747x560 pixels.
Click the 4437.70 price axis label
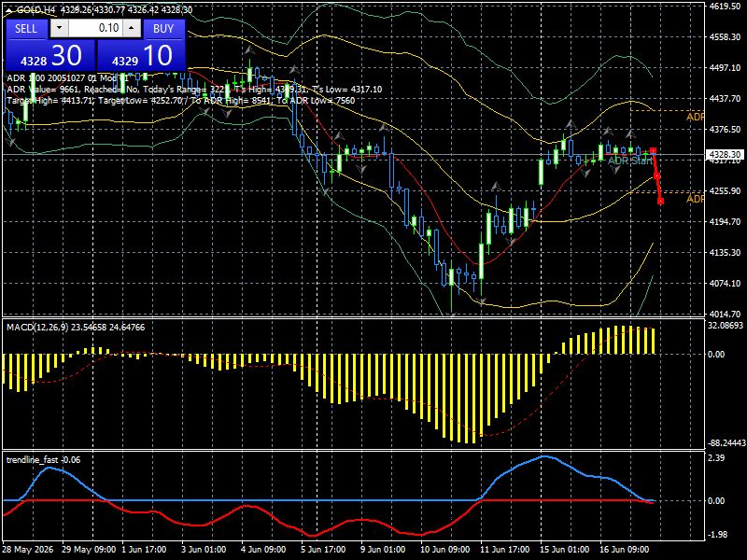pyautogui.click(x=725, y=98)
